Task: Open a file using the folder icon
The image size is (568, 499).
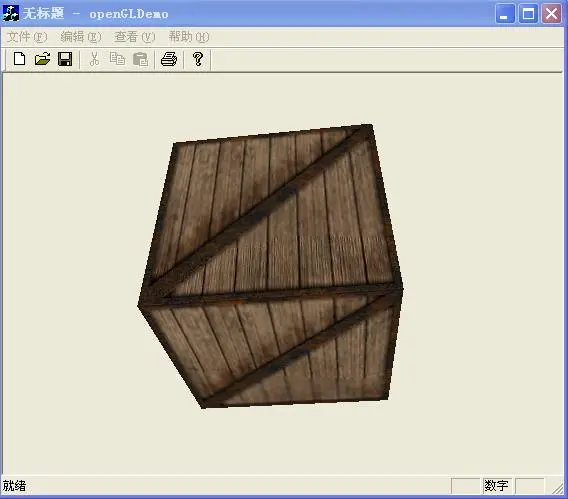Action: (42, 59)
